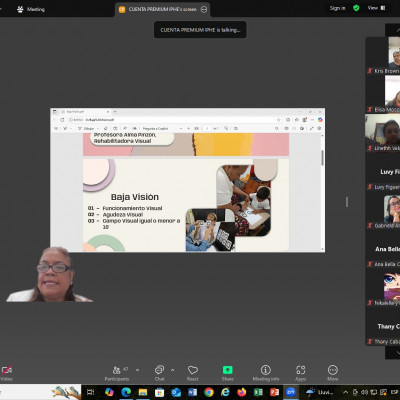Select the Meeting tab at top
Viewport: 400px width, 400px height.
(x=31, y=9)
